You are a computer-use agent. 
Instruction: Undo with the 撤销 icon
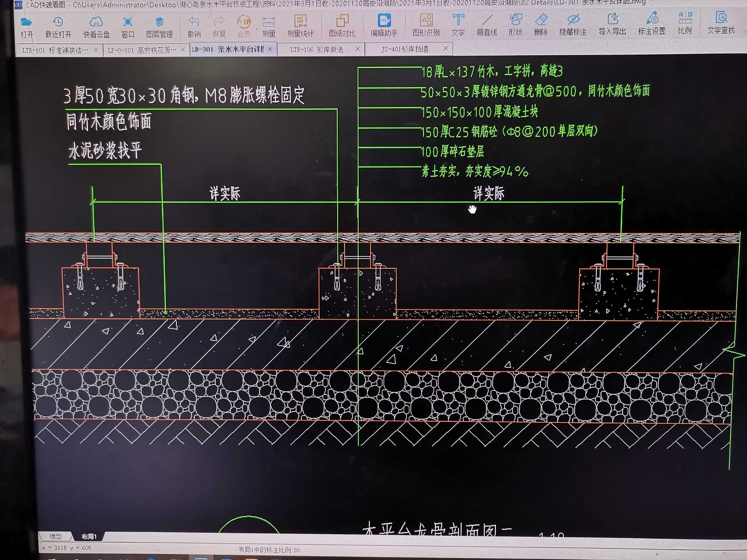194,27
